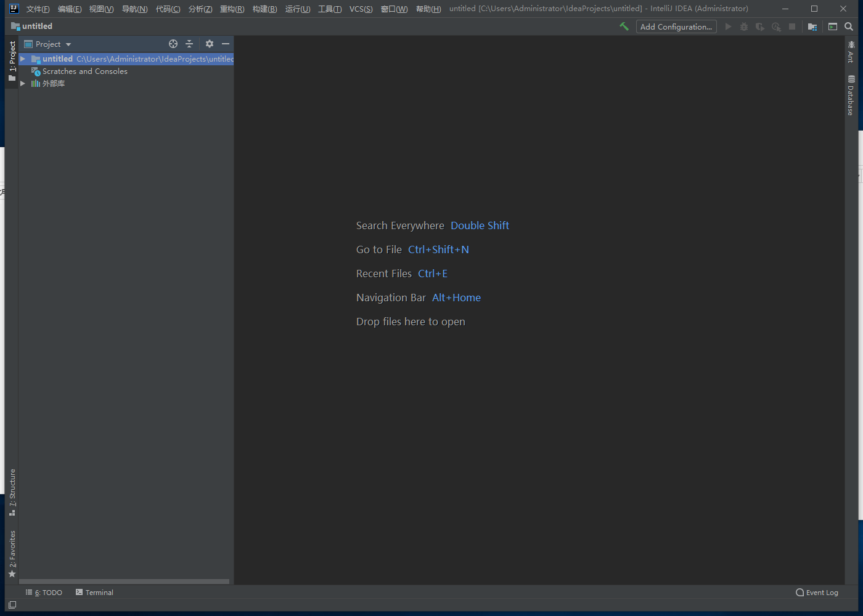Open Project panel gear settings

tap(210, 44)
